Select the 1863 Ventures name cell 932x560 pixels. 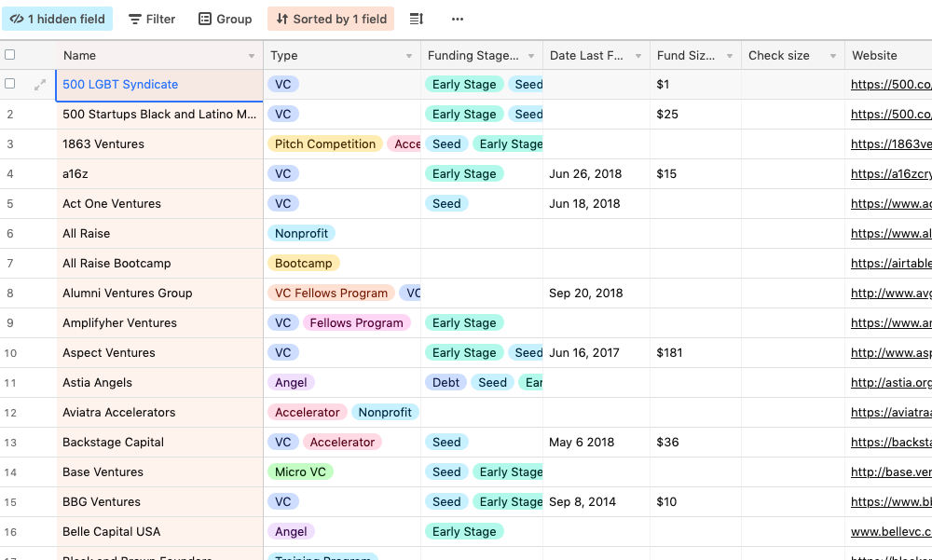click(159, 143)
